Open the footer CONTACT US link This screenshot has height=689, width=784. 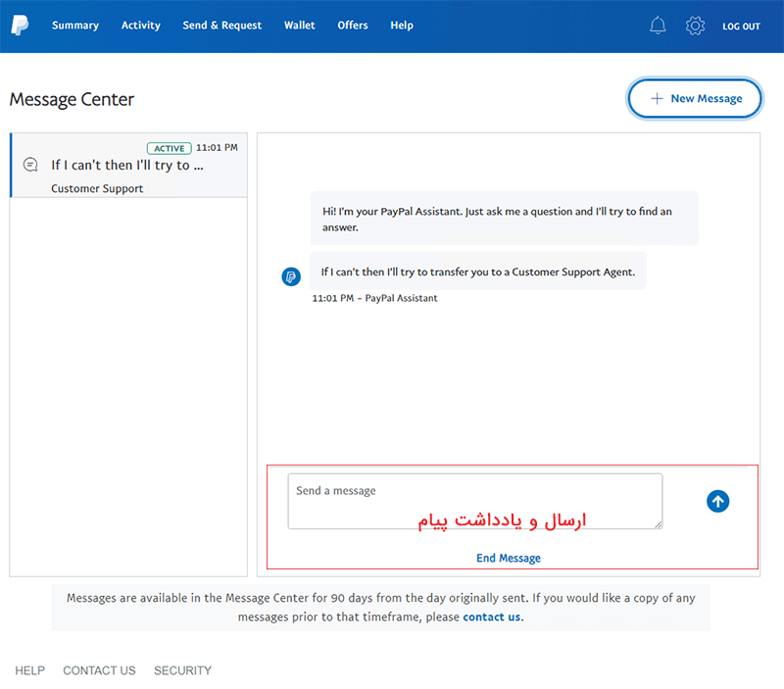tap(99, 670)
